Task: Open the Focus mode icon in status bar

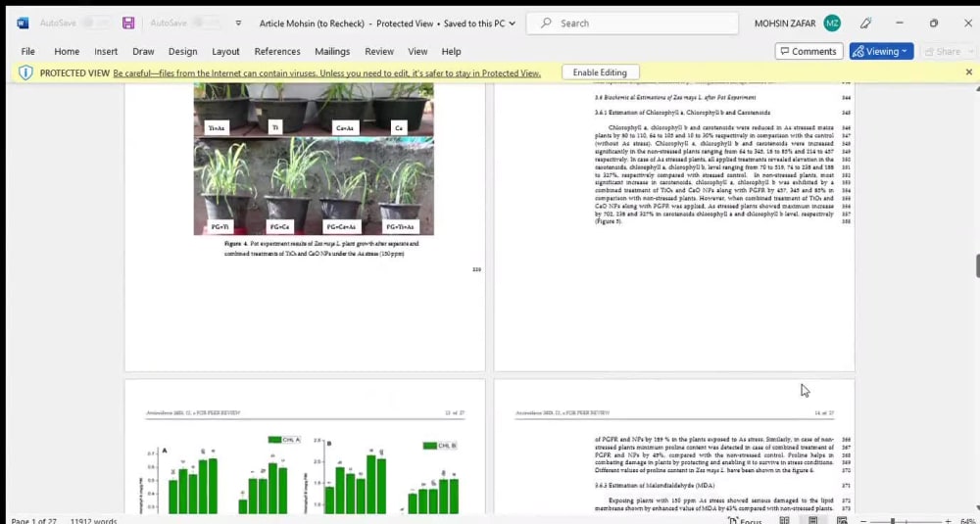Action: 745,521
